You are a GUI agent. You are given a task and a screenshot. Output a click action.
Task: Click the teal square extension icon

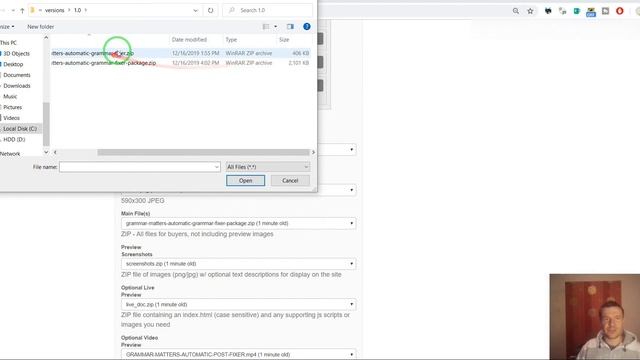pos(577,11)
